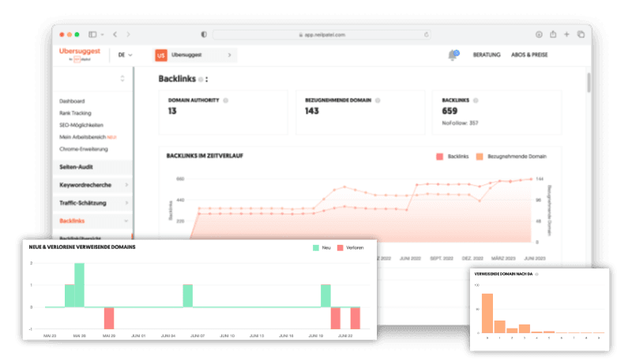This screenshot has width=632, height=364.
Task: Click the tallest orange bar in DA chart
Action: [x=487, y=313]
